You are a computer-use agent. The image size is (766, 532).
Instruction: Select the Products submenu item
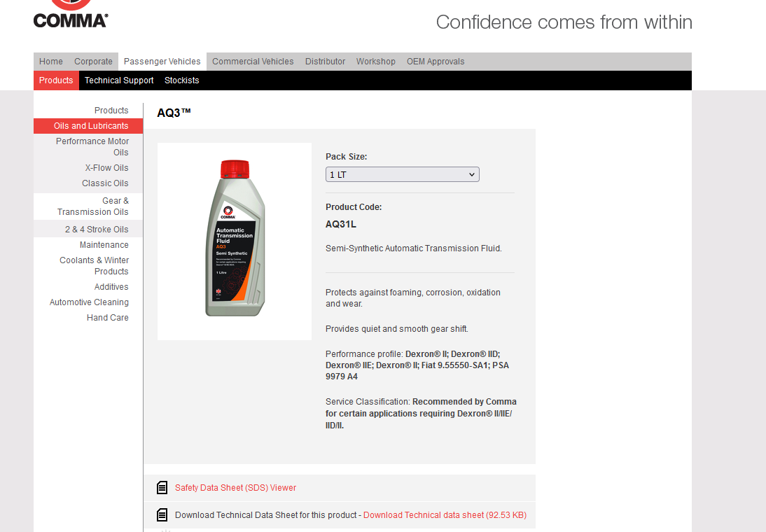click(x=56, y=80)
